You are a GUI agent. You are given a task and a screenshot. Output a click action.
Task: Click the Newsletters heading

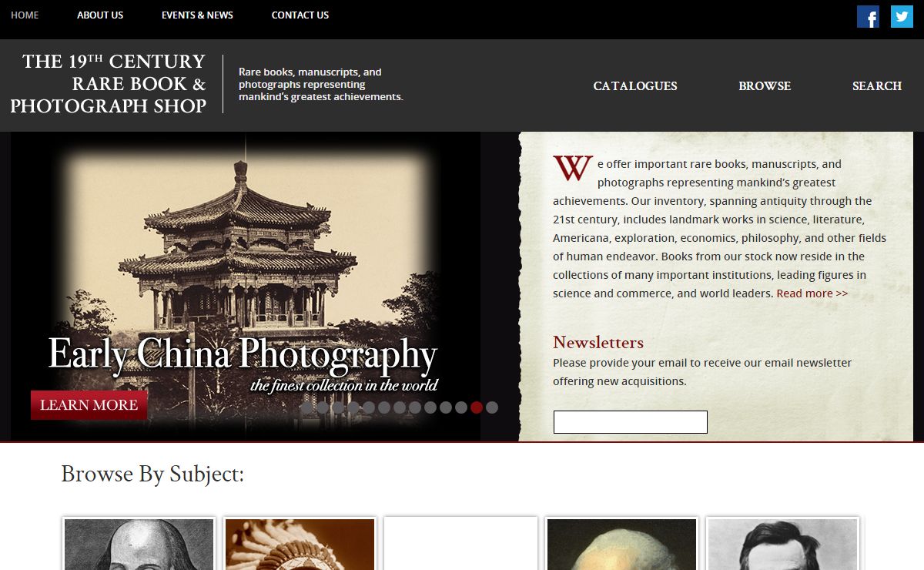pyautogui.click(x=598, y=343)
